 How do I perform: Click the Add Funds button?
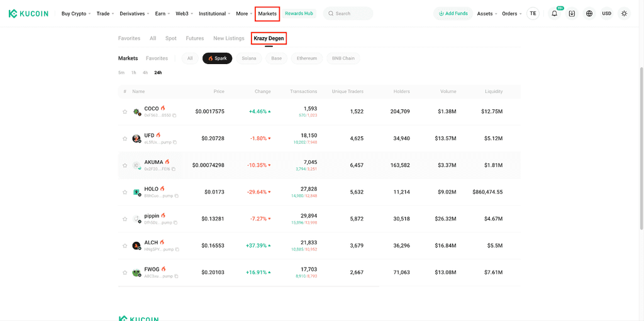(453, 14)
